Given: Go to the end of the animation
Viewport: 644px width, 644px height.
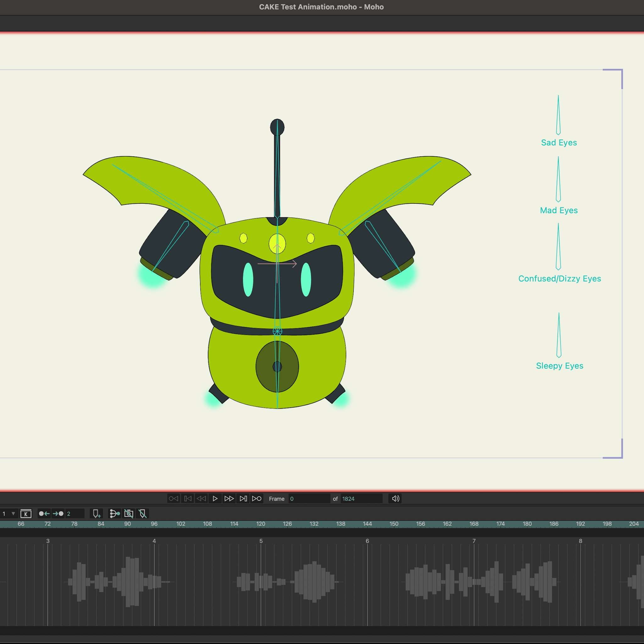Looking at the screenshot, I should point(257,499).
